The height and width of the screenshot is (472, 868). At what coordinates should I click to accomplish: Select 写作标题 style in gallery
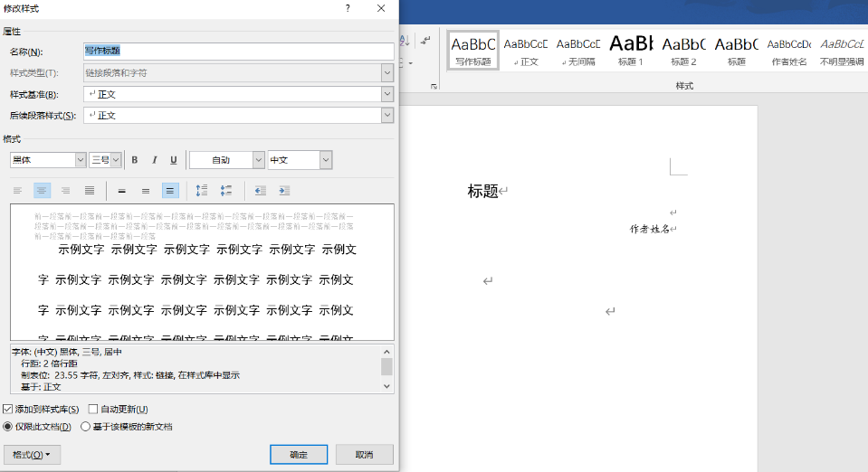(x=473, y=51)
